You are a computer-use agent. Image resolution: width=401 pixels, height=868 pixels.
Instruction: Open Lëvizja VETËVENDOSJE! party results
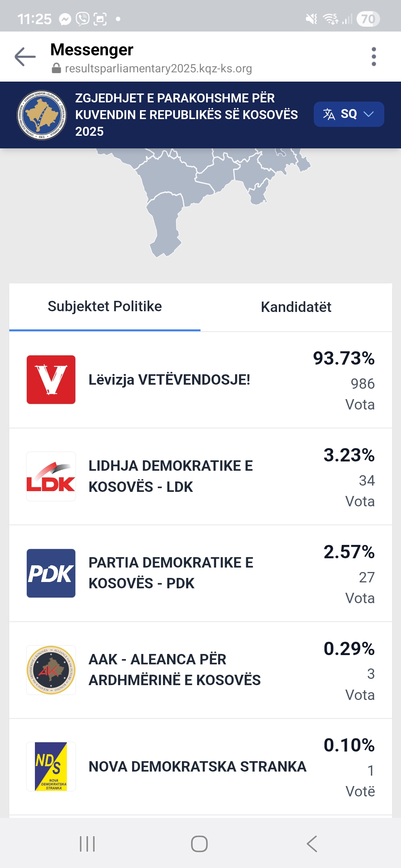click(x=169, y=380)
